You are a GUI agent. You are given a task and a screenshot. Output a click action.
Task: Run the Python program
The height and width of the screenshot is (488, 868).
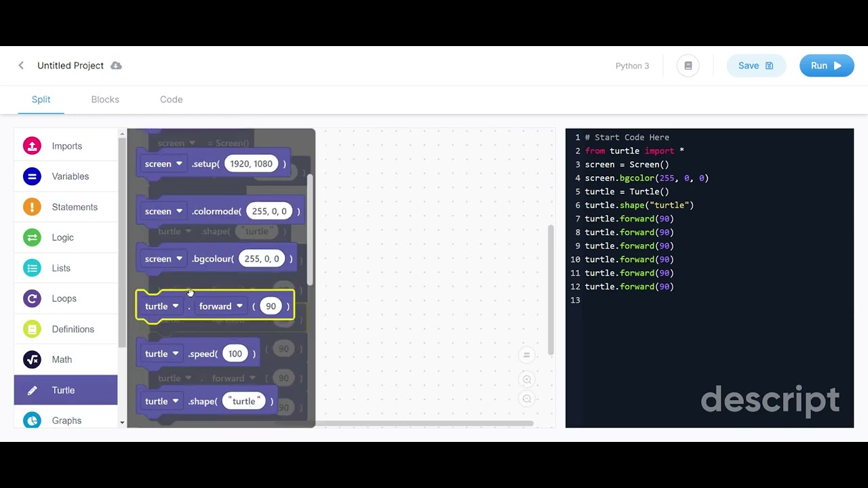coord(827,66)
